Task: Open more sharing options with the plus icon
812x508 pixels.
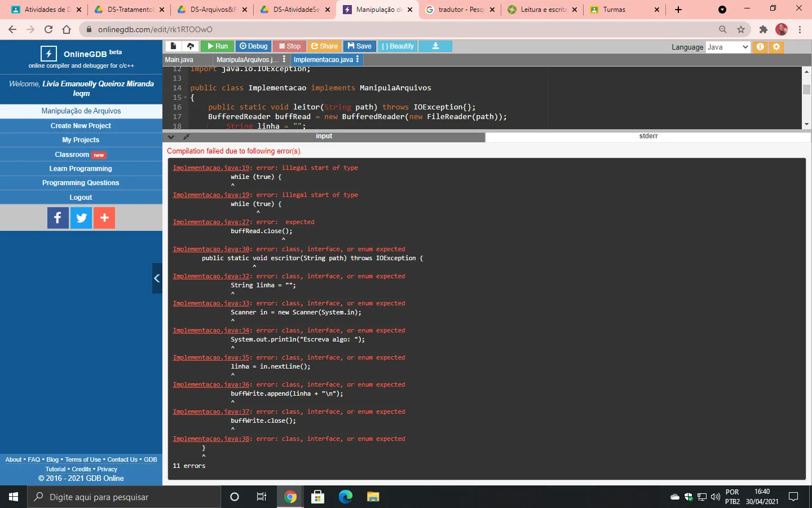Action: click(x=104, y=218)
